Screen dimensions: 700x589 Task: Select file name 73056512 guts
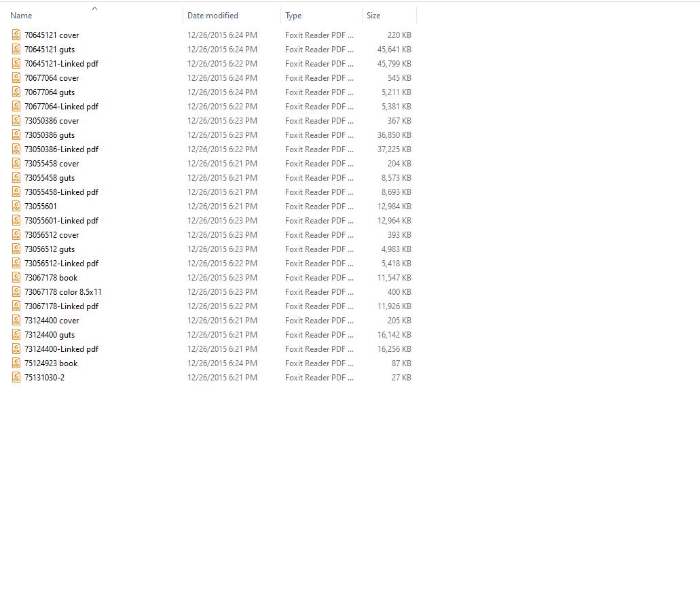click(x=50, y=249)
